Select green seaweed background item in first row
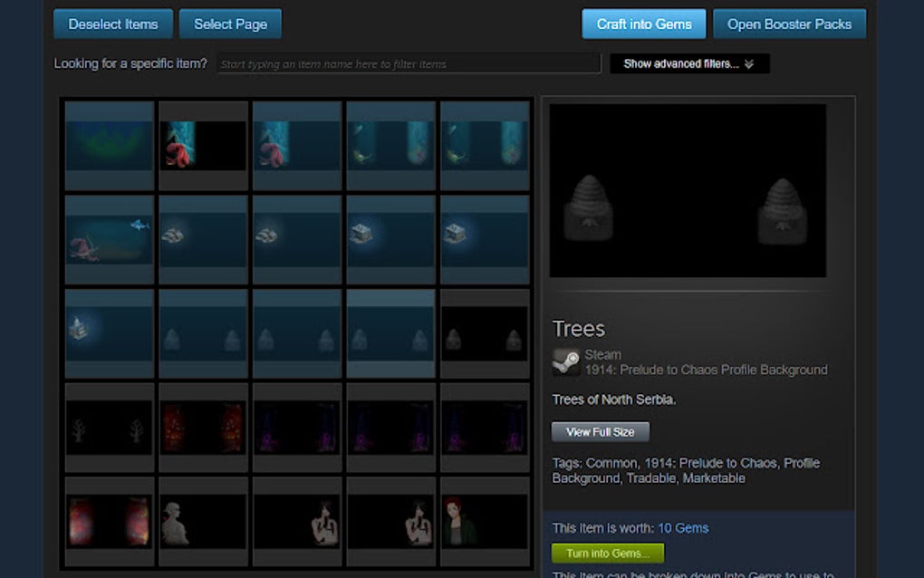Image resolution: width=924 pixels, height=578 pixels. click(x=110, y=146)
